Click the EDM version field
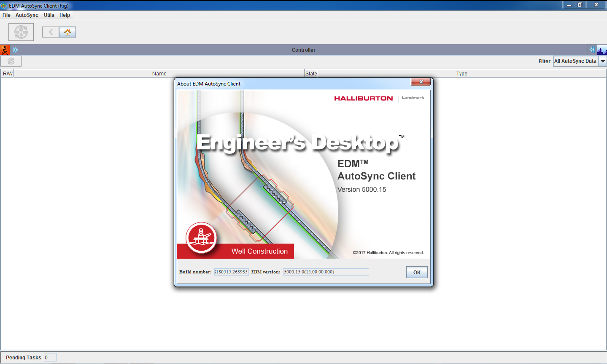 [x=326, y=272]
